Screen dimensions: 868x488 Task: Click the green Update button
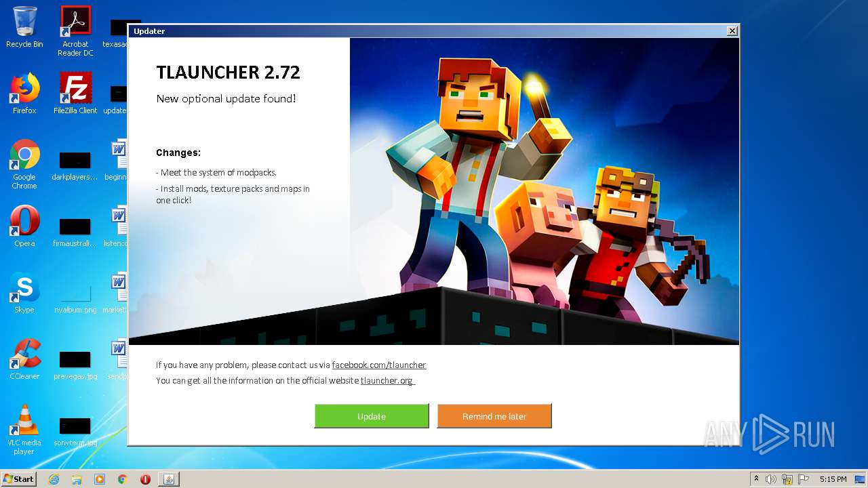click(372, 416)
